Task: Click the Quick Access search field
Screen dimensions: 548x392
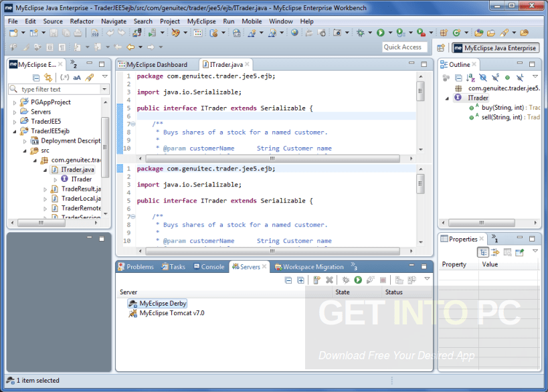Action: (405, 47)
